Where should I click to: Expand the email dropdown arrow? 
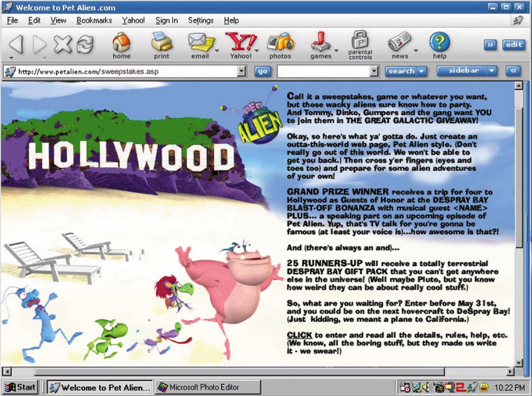click(217, 51)
